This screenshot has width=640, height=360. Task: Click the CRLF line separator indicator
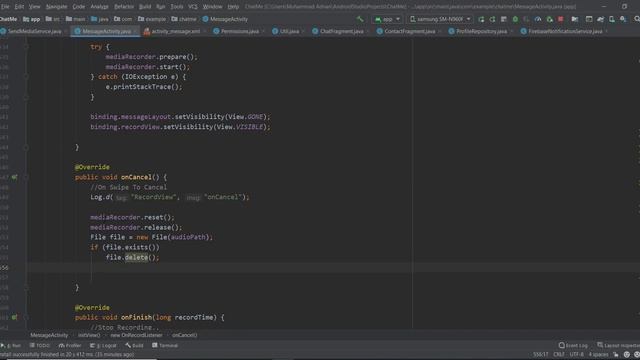coord(559,354)
